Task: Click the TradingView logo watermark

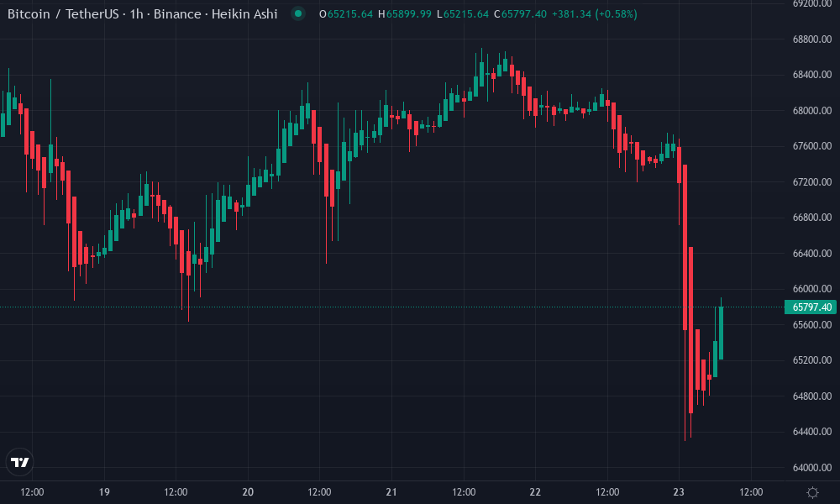Action: pos(20,461)
